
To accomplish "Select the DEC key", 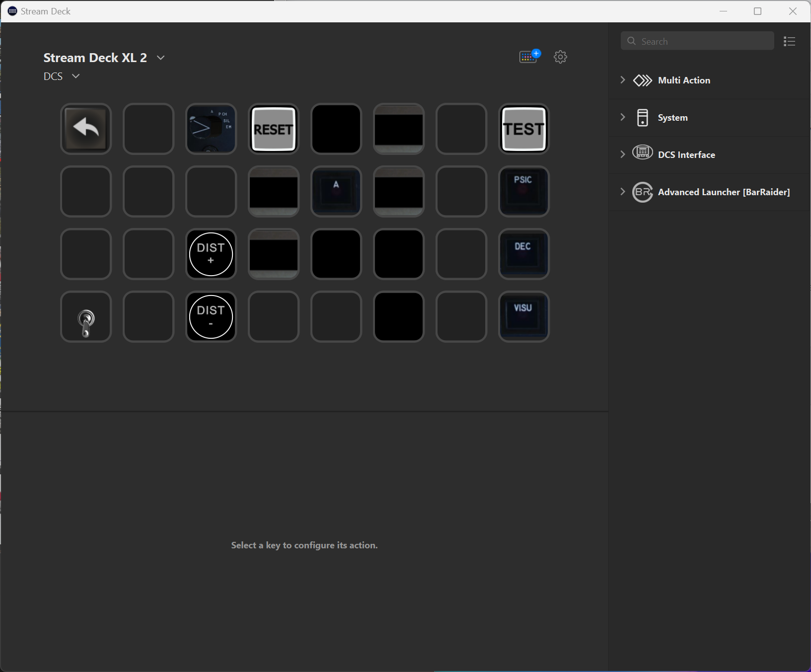I will click(x=523, y=254).
